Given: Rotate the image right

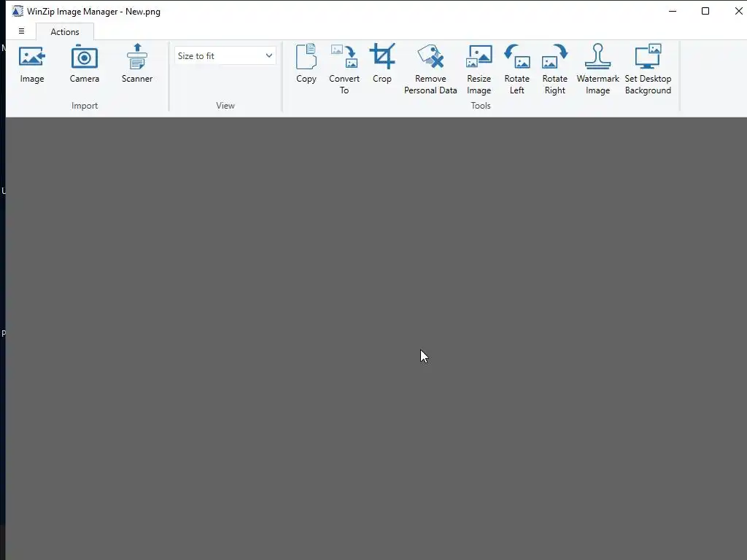Looking at the screenshot, I should coord(554,69).
